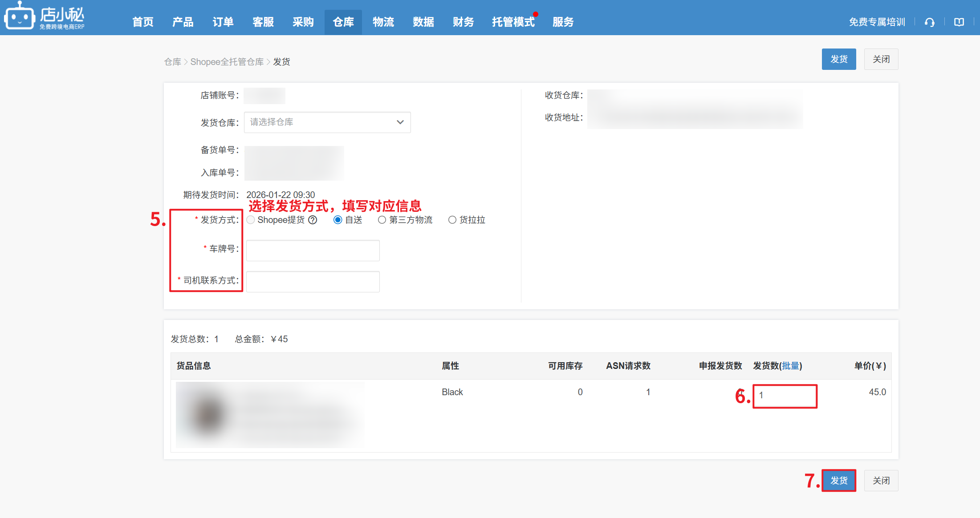Screen dimensions: 980x518
Task: Click the top blue 发货 button
Action: [x=838, y=59]
